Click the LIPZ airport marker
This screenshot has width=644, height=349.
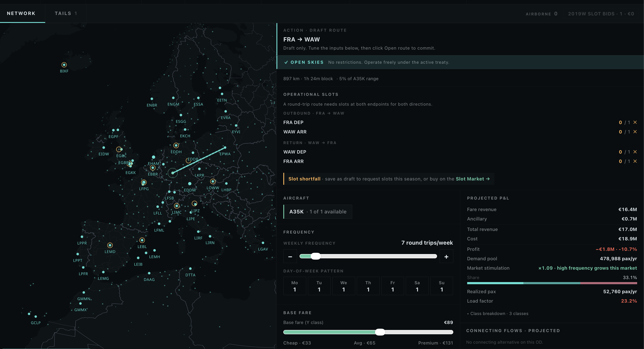(x=195, y=204)
